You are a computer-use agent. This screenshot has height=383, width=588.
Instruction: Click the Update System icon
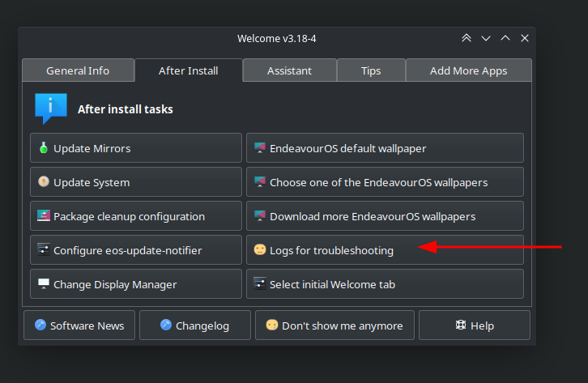coord(44,182)
